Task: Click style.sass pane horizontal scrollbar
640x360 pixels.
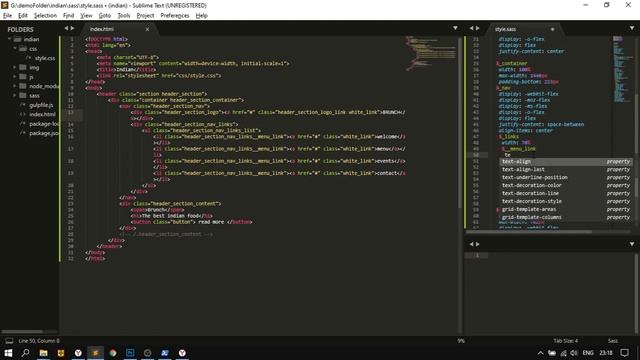Action: (x=529, y=232)
